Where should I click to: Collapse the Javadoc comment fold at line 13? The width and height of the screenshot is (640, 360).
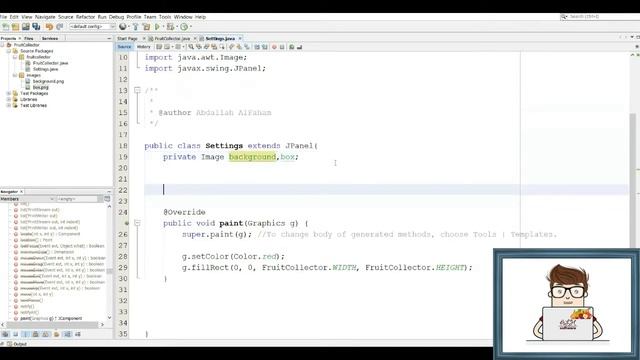point(137,90)
